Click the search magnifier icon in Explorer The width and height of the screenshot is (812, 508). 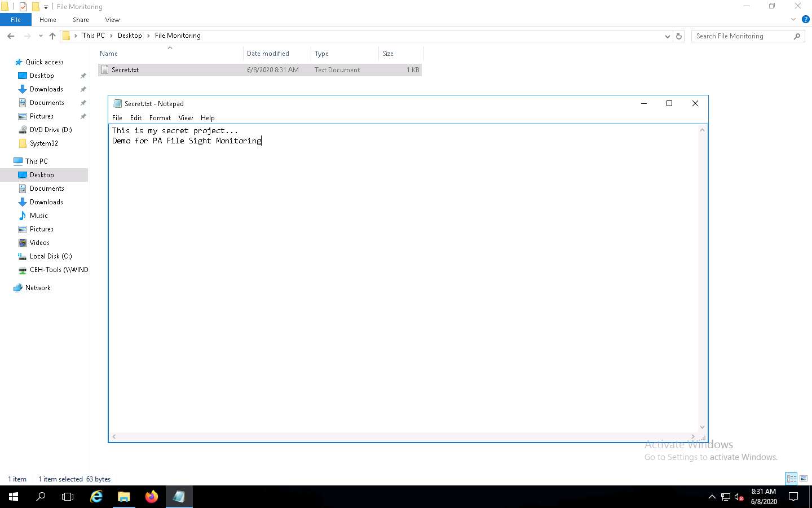[x=797, y=36]
